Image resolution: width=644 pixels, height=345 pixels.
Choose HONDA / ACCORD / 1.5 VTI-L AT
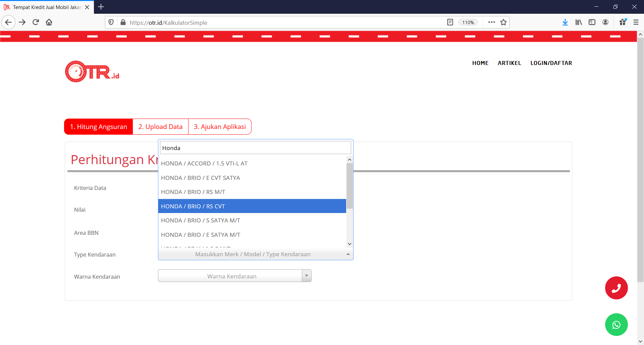252,163
